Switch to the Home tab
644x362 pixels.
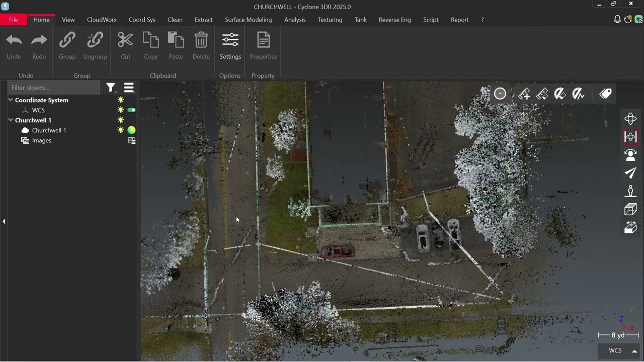click(41, 20)
